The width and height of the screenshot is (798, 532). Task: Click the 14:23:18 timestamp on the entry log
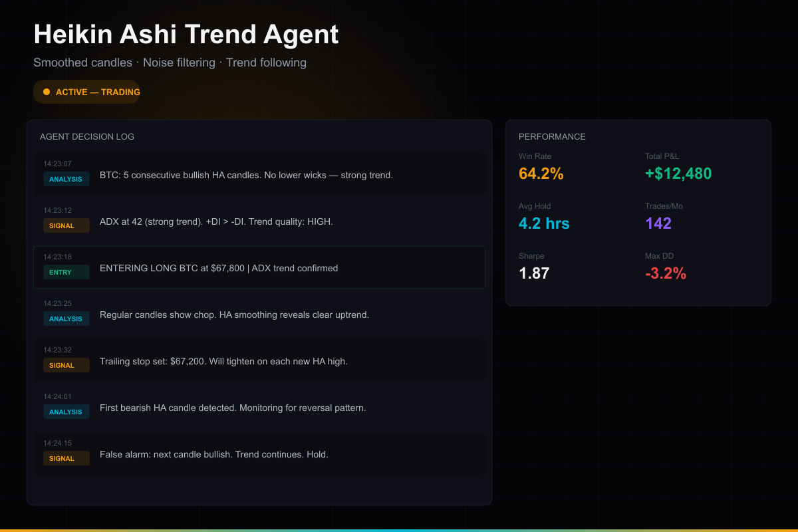57,257
